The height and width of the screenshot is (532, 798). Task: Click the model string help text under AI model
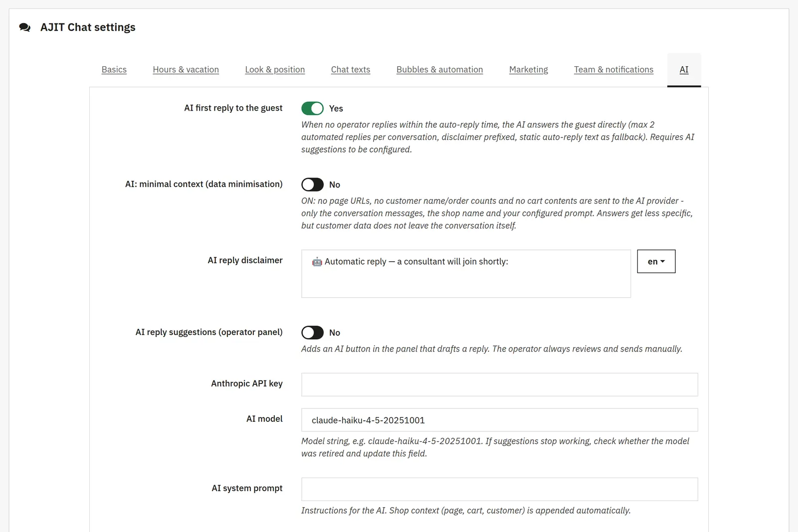[x=495, y=447]
